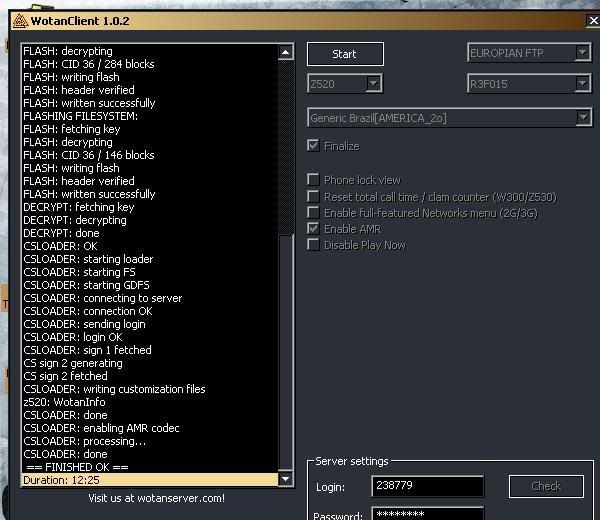Click the Login input field
This screenshot has height=520, width=600.
coord(427,486)
